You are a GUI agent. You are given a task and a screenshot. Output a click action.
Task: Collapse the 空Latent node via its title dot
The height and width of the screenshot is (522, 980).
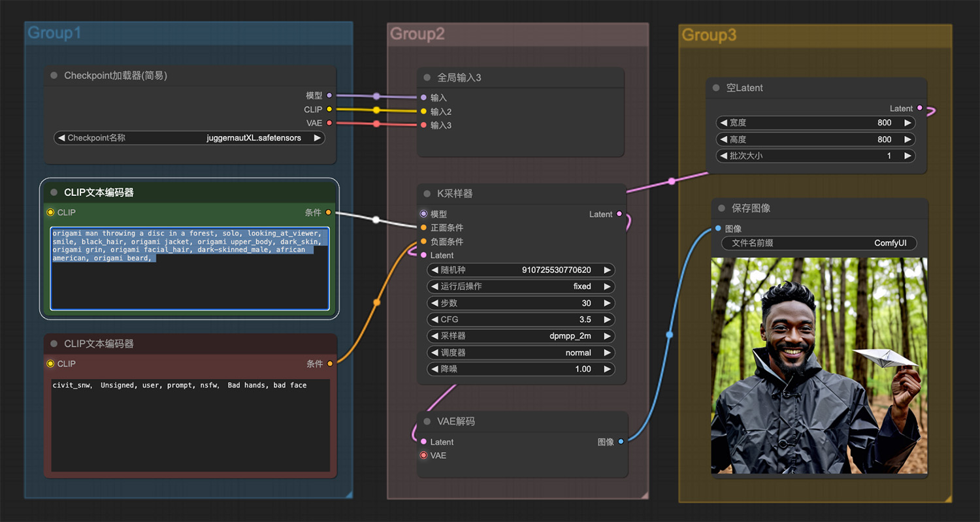click(x=717, y=88)
